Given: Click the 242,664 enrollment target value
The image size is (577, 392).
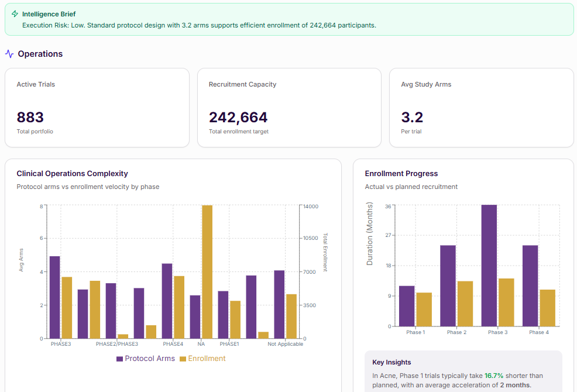Looking at the screenshot, I should [x=238, y=118].
